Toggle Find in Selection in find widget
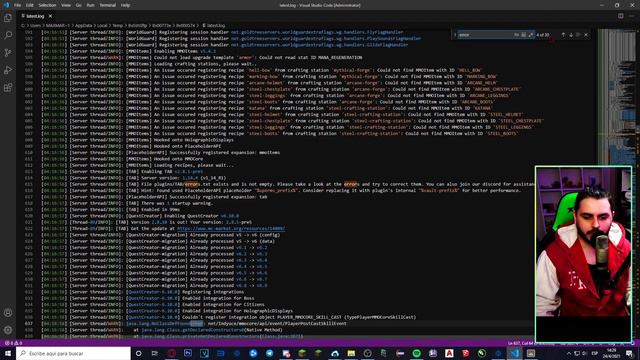 pyautogui.click(x=578, y=35)
